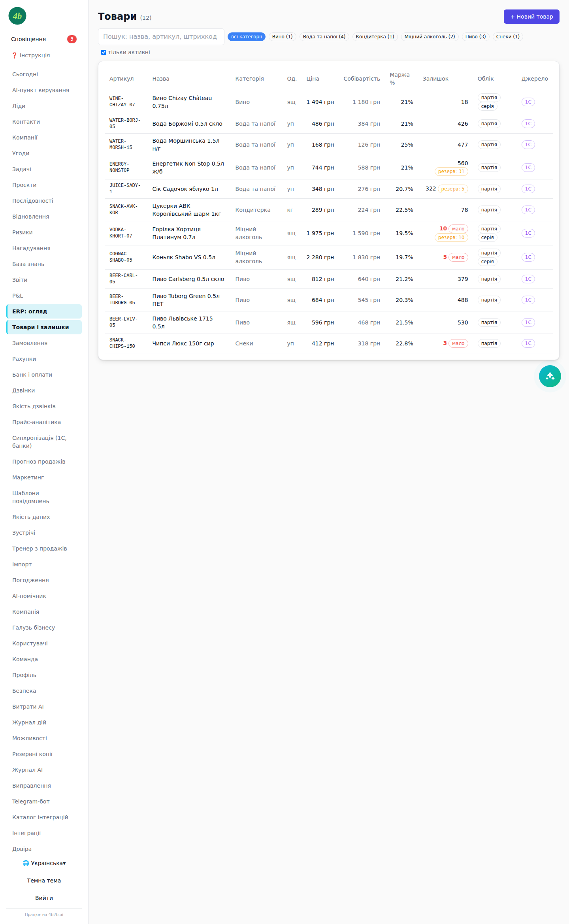
Task: Click the product 'Пиво Львівське 1715 0.5л'
Action: (183, 322)
